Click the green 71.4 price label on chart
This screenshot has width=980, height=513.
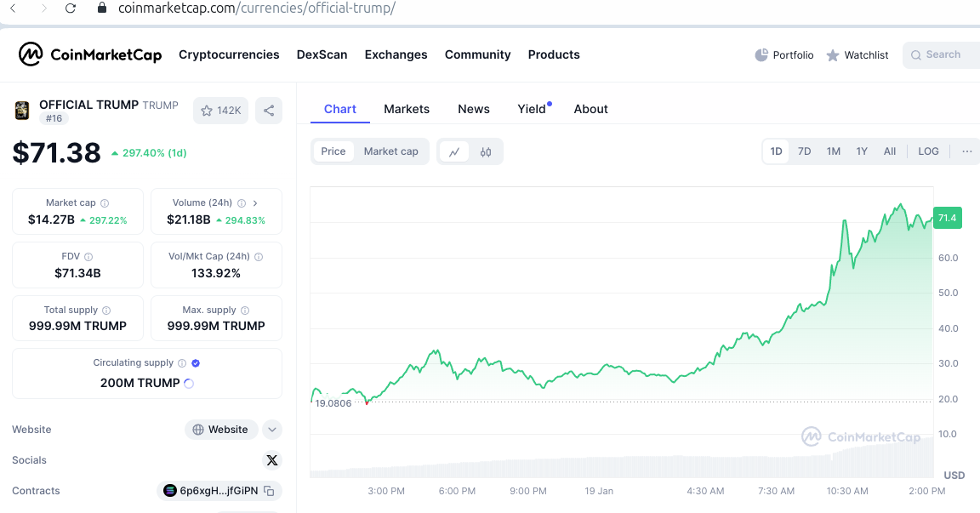point(948,218)
